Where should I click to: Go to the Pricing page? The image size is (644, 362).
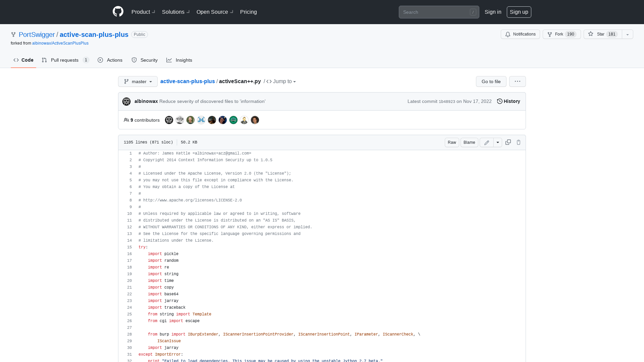coord(249,12)
